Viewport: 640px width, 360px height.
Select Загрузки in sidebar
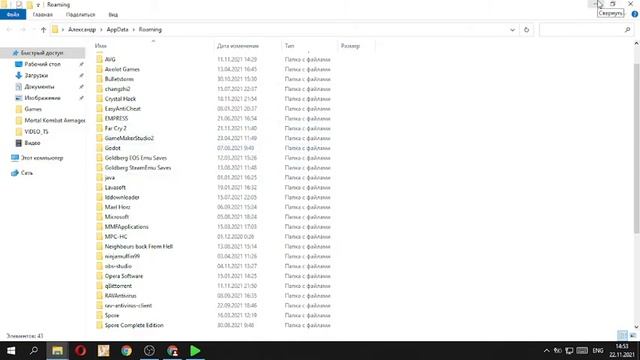point(36,76)
